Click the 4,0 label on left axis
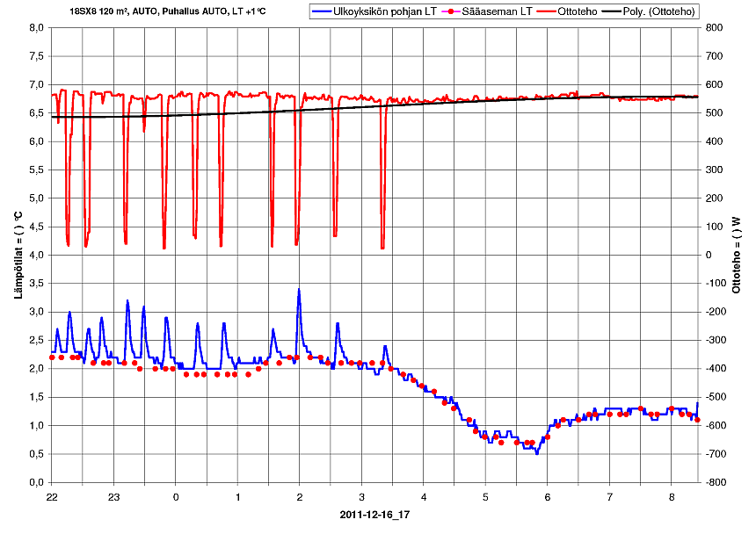The height and width of the screenshot is (534, 756). tap(36, 256)
